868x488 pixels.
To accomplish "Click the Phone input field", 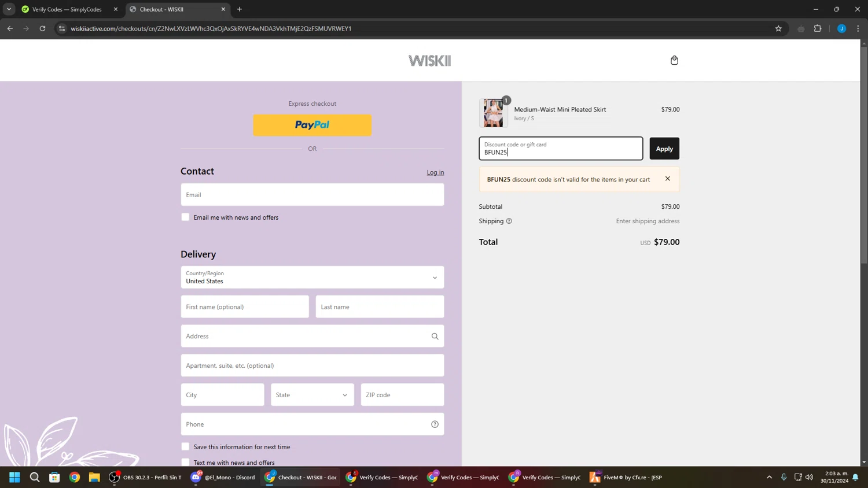I will pyautogui.click(x=312, y=424).
